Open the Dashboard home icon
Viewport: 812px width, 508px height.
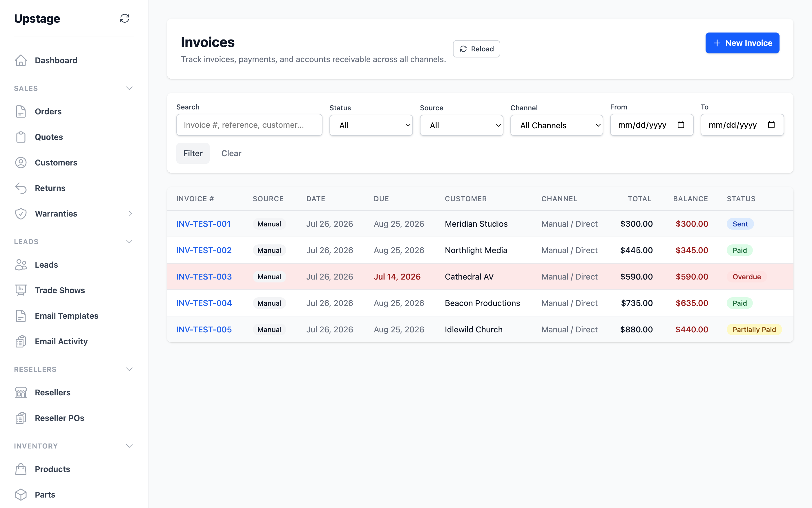click(x=21, y=60)
